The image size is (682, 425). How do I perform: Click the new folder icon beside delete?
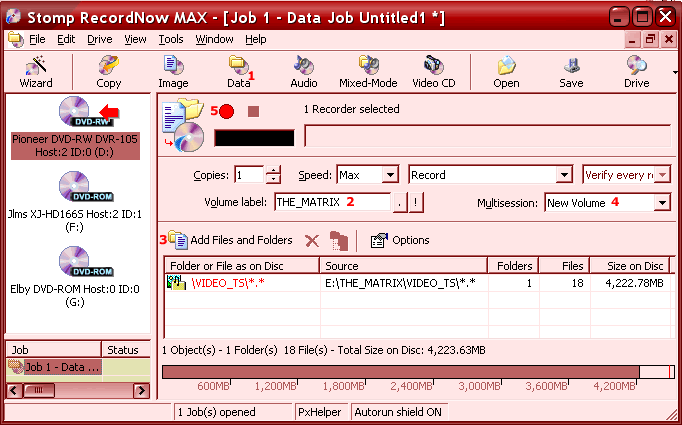[x=339, y=241]
